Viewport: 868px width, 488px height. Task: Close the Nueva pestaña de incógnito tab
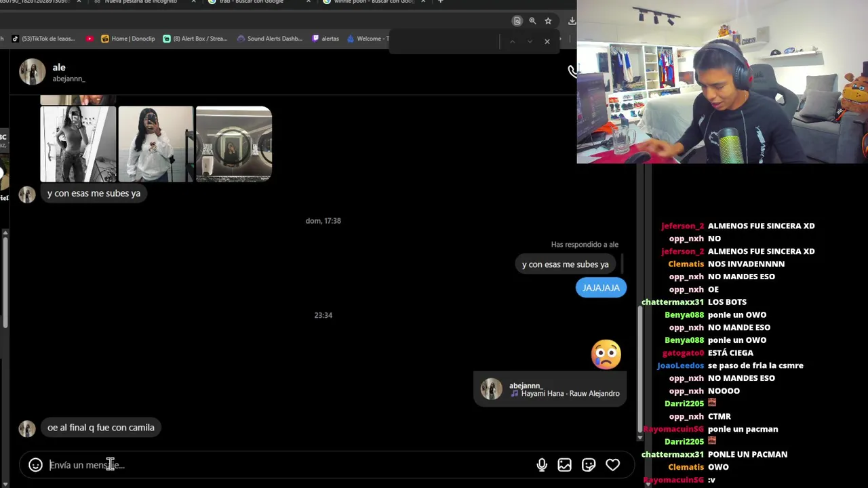click(194, 2)
